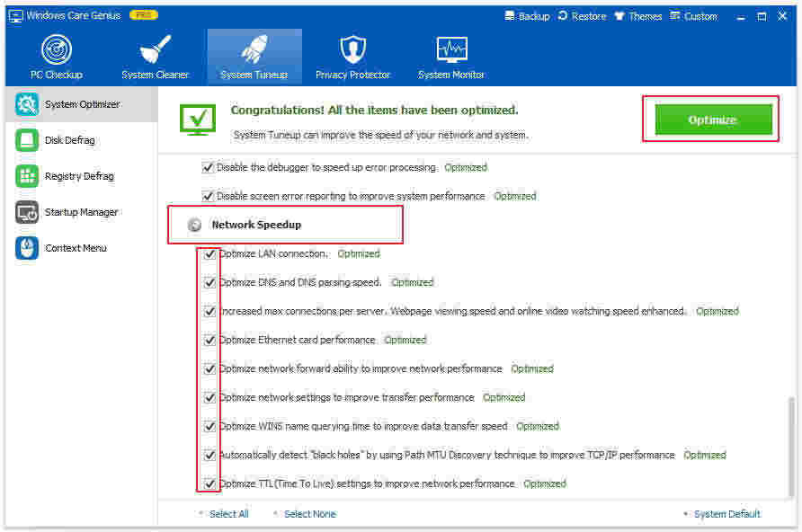Click the Optimized status beside TTL settings
This screenshot has width=802, height=532.
tap(545, 483)
